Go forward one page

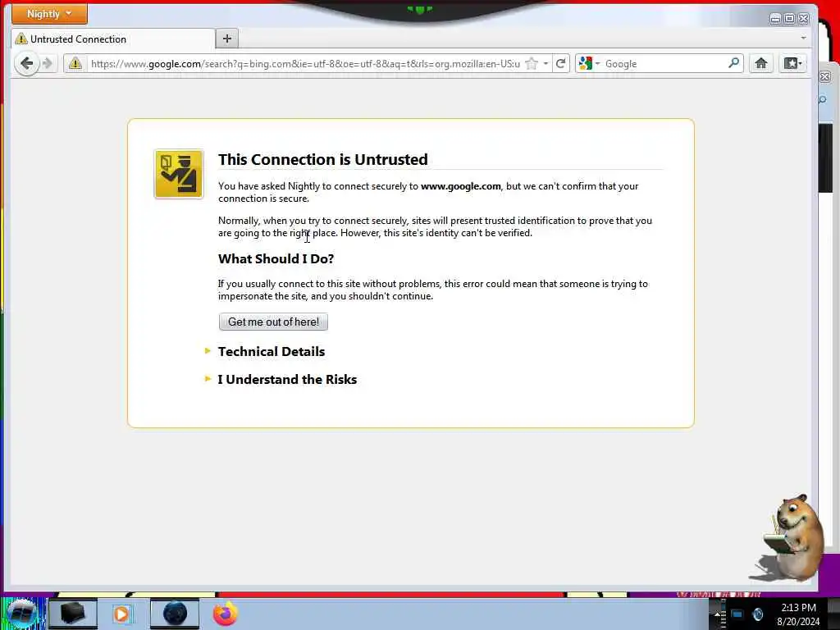pos(48,64)
